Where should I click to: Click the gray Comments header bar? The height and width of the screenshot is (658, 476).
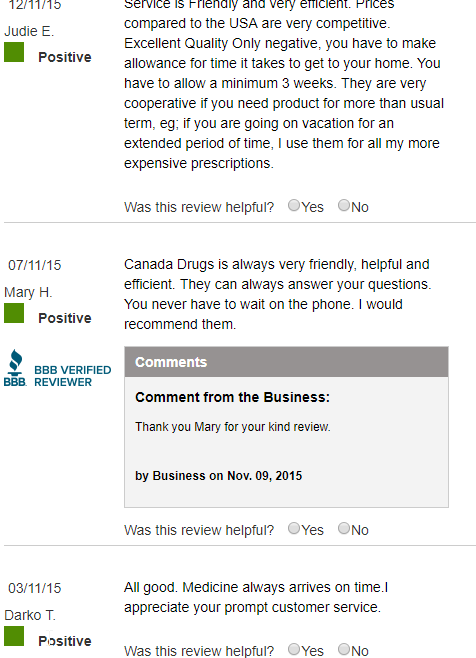click(x=286, y=362)
